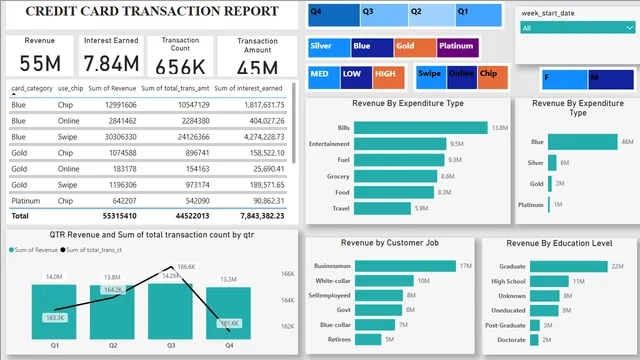Select the Fuel revenue bar

pos(399,160)
